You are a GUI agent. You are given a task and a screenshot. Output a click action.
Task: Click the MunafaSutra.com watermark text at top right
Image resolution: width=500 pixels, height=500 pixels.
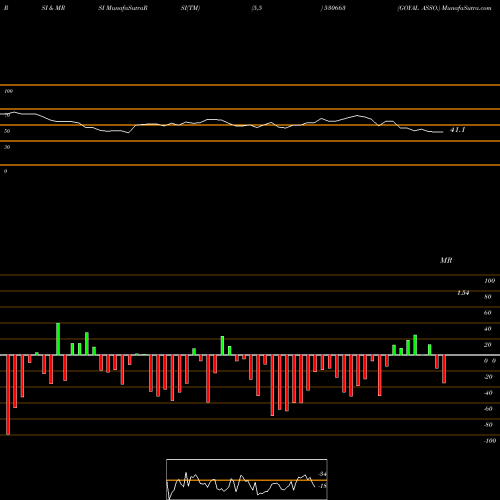467,8
